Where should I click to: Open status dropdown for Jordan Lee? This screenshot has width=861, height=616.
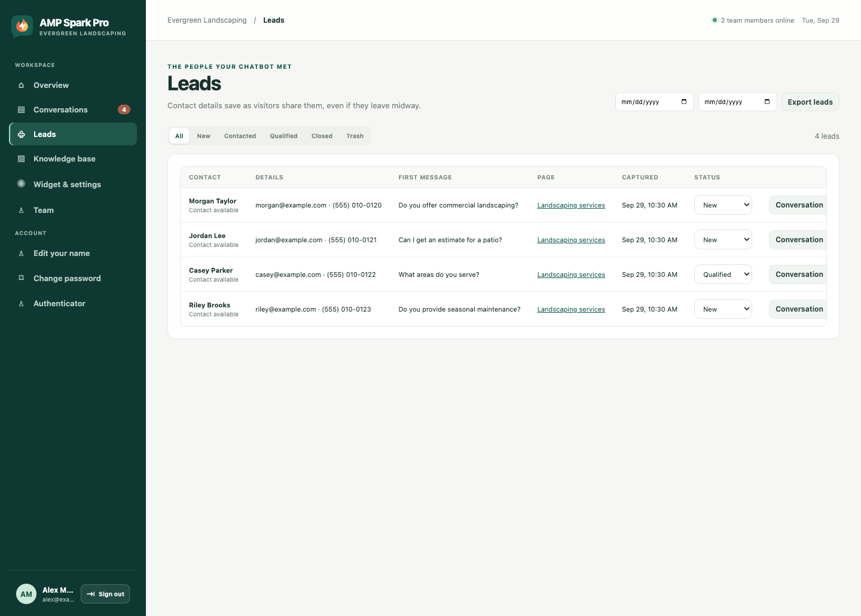pyautogui.click(x=723, y=240)
